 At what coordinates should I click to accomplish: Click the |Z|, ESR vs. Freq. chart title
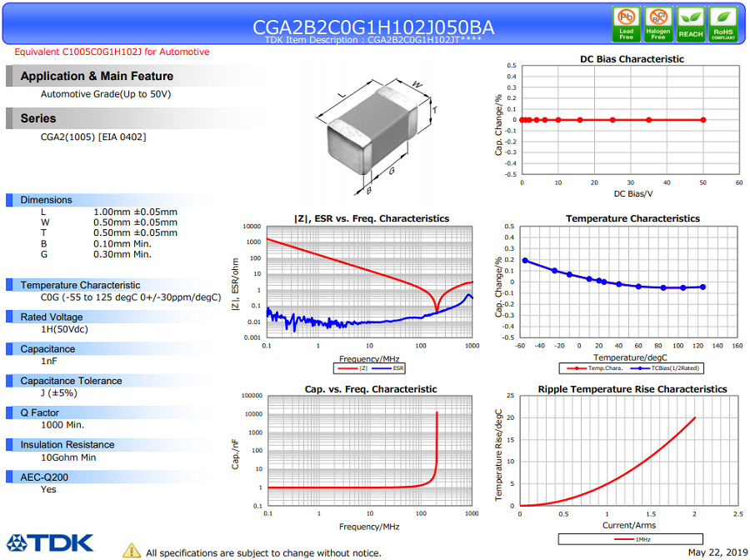[x=372, y=218]
